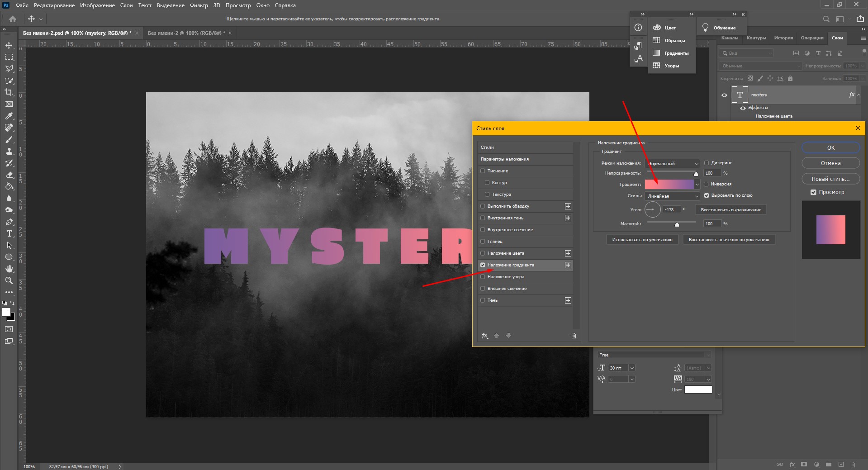868x470 pixels.
Task: Switch to the Каналы tab
Action: coord(729,38)
